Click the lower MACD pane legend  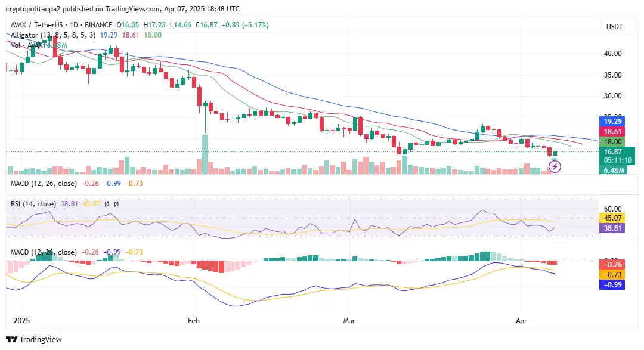pos(43,252)
